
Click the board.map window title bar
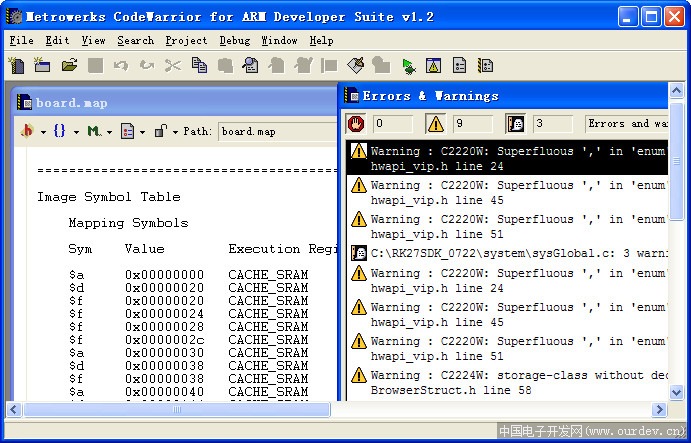[175, 102]
